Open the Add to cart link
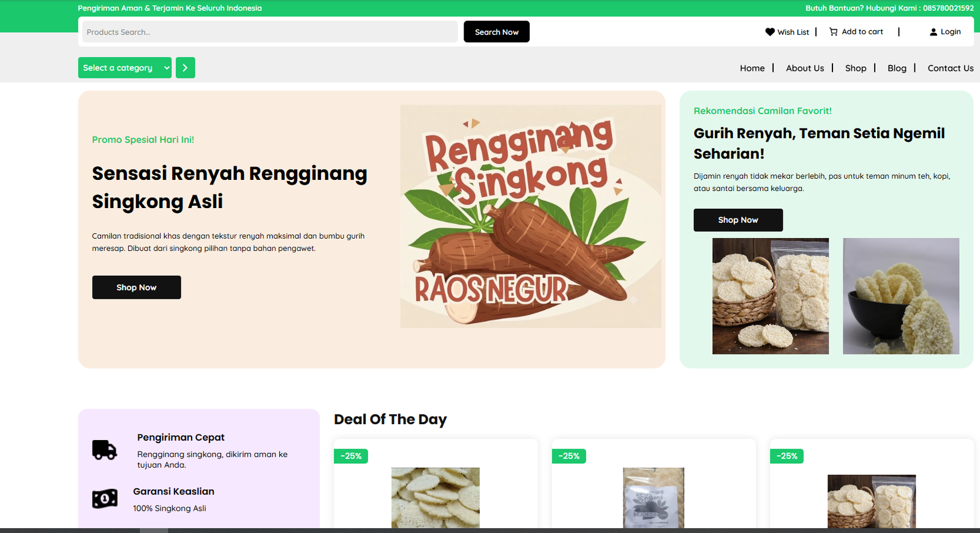Viewport: 980px width, 533px height. click(862, 32)
